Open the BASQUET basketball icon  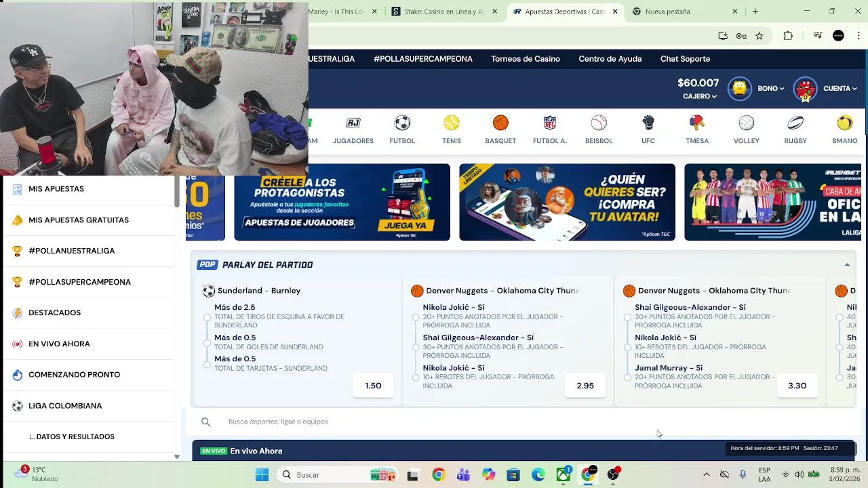coord(500,123)
